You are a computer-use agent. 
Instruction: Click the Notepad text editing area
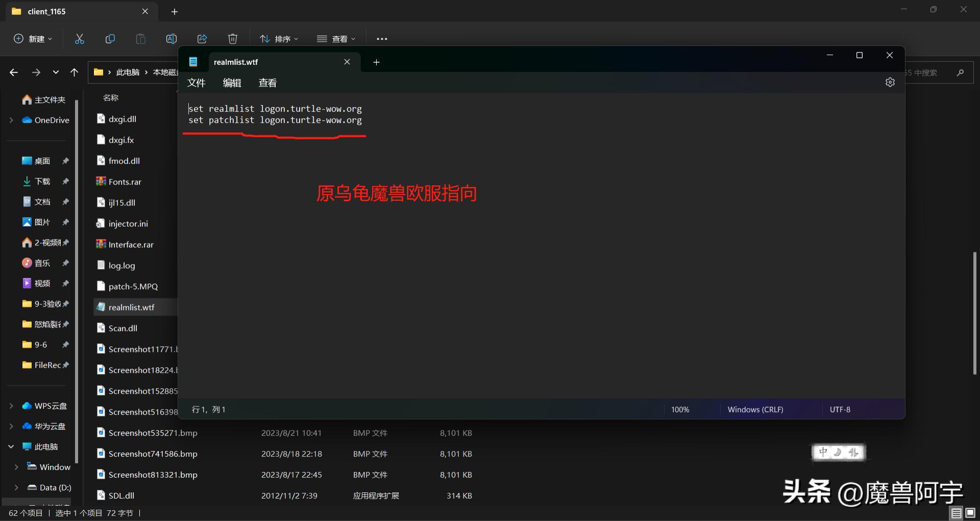click(x=541, y=245)
